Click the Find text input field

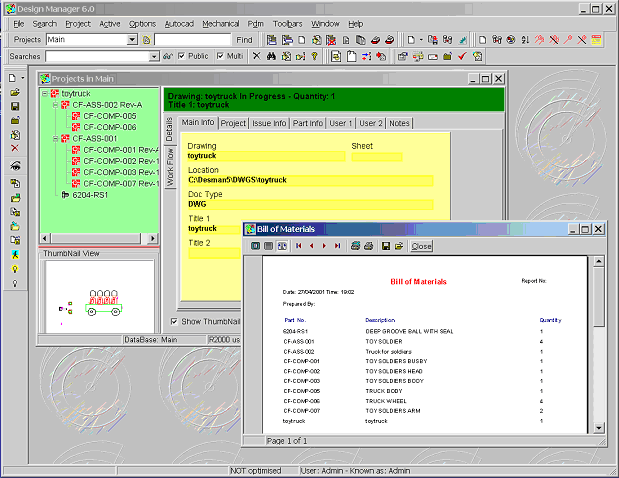coord(192,39)
